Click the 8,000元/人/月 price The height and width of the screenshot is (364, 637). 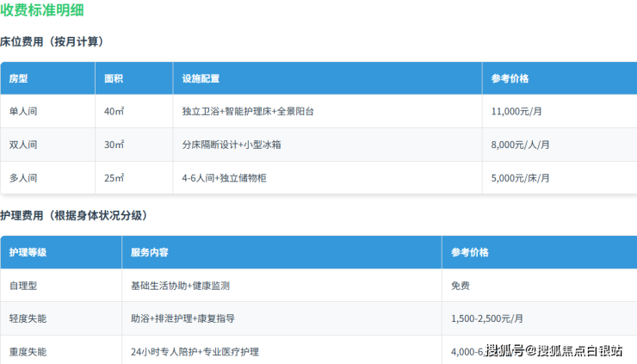[520, 145]
